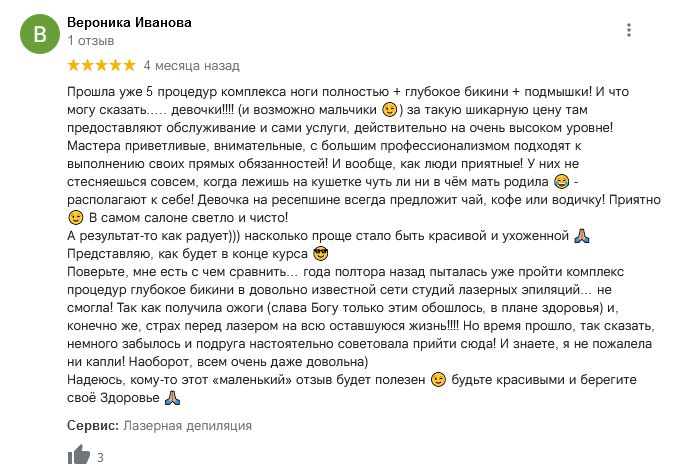Click the praying hands emoji after 'Здоровье'
This screenshot has width=676, height=469.
coord(172,397)
